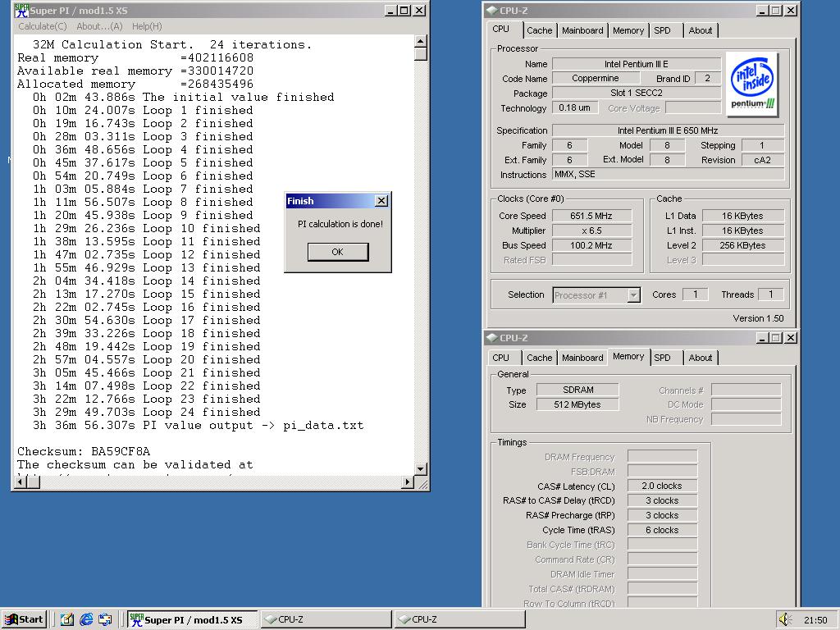Click the Version 1.50 label in CPU-Z

pos(758,318)
